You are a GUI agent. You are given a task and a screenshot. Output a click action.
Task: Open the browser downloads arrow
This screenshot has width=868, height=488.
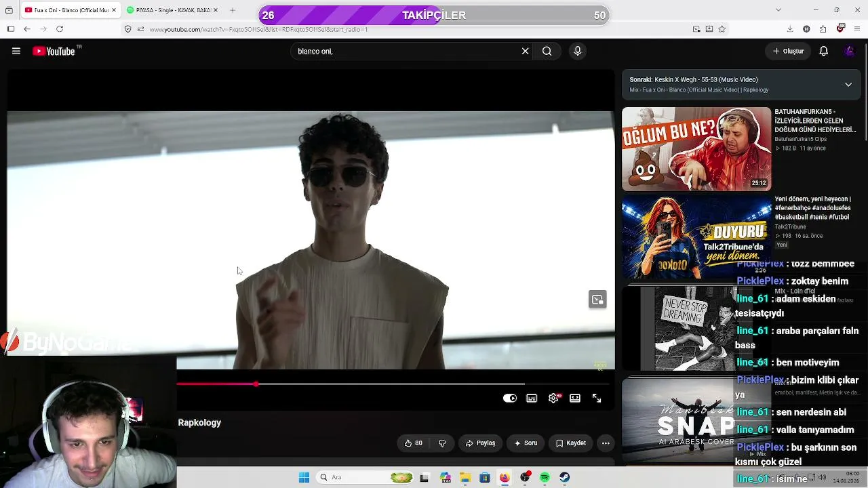coord(790,29)
